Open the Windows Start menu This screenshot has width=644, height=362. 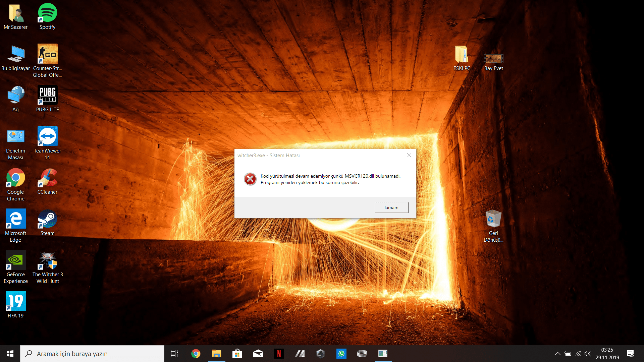point(10,354)
